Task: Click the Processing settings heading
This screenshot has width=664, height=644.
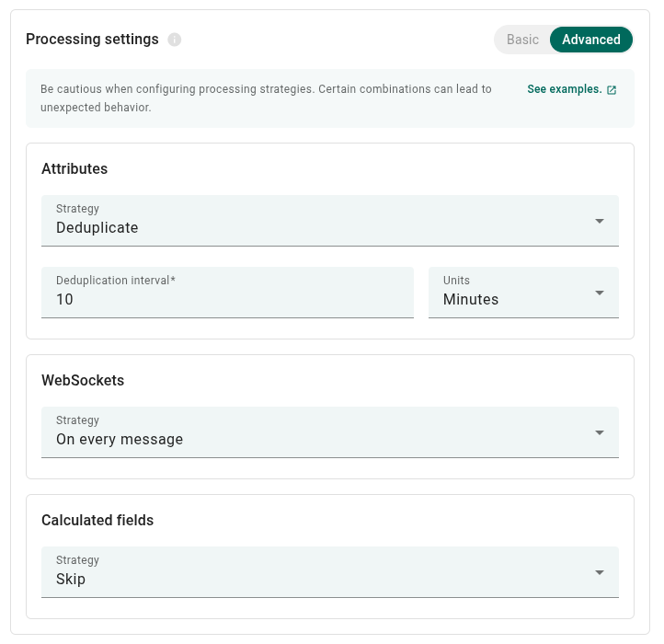Action: [92, 40]
